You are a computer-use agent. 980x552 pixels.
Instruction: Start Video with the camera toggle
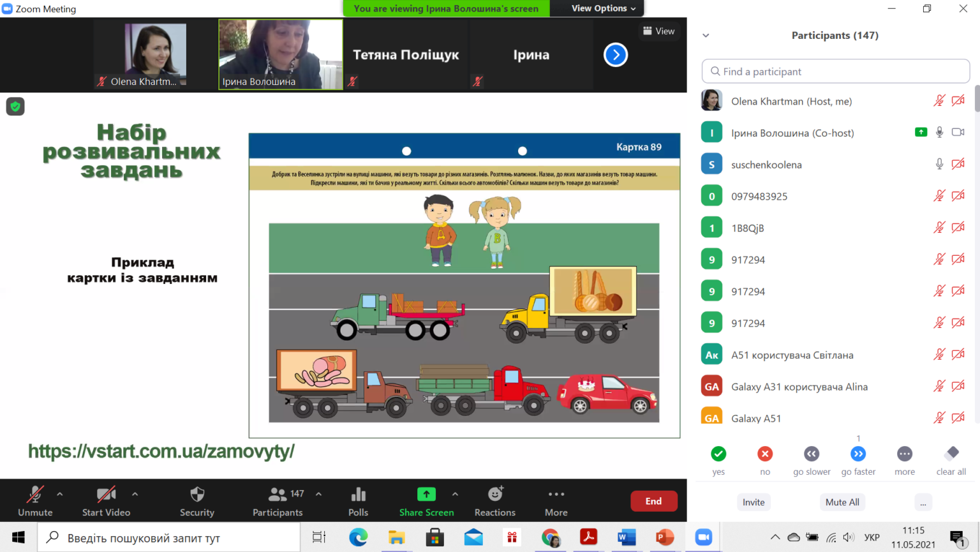106,501
